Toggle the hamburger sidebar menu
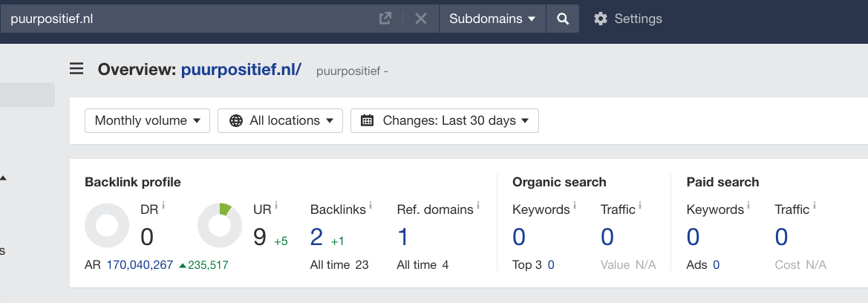The image size is (868, 303). click(x=76, y=68)
